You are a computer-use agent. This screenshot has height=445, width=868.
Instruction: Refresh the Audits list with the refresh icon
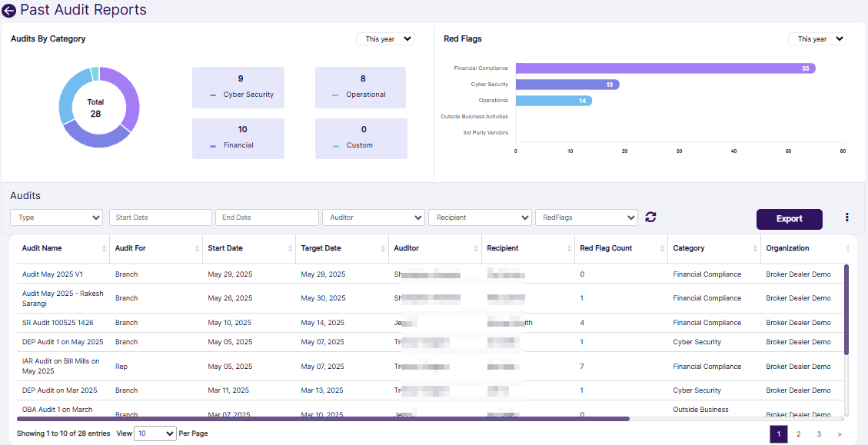[x=650, y=218]
